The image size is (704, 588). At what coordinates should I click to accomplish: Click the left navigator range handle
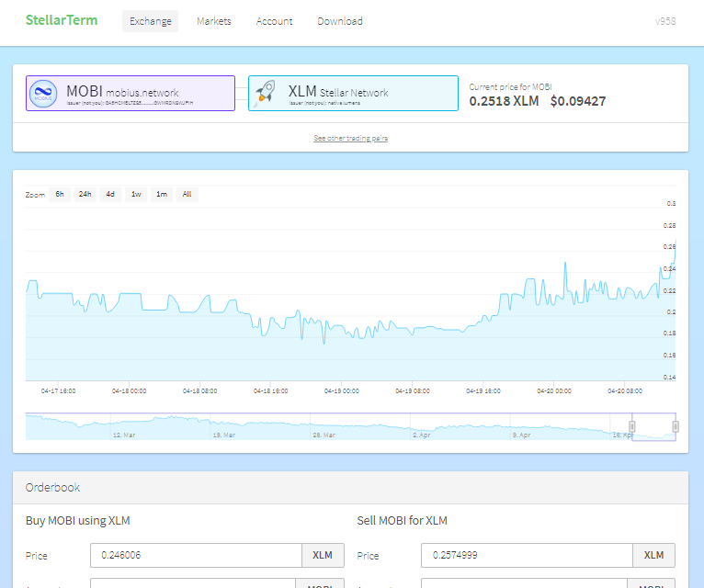click(x=632, y=426)
